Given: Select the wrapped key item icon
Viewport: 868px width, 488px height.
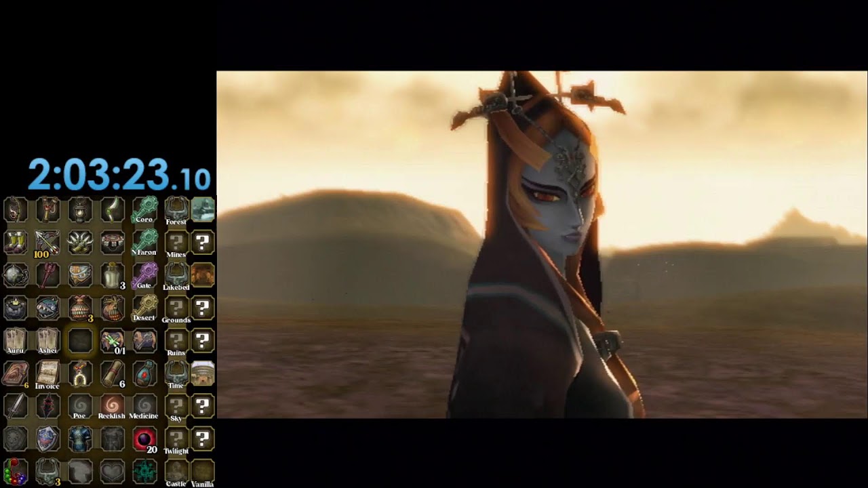Looking at the screenshot, I should tap(144, 340).
